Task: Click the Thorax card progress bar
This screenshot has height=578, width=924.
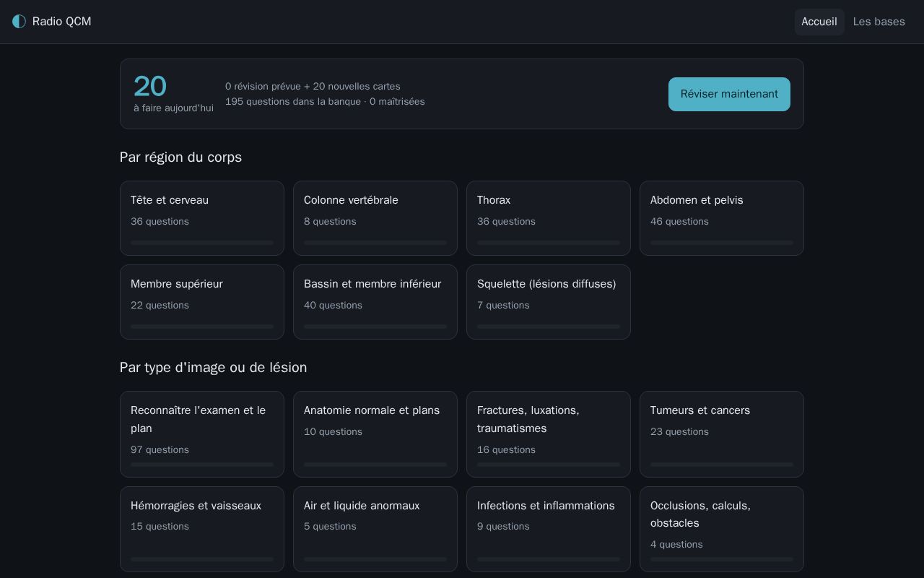Action: pos(549,243)
